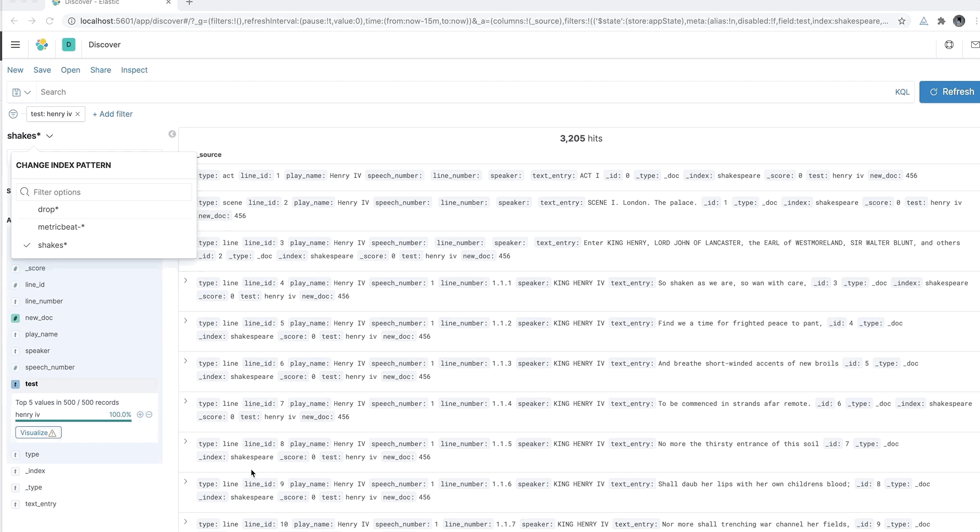Open the saved queries menu icon
Image resolution: width=980 pixels, height=532 pixels.
(x=21, y=92)
